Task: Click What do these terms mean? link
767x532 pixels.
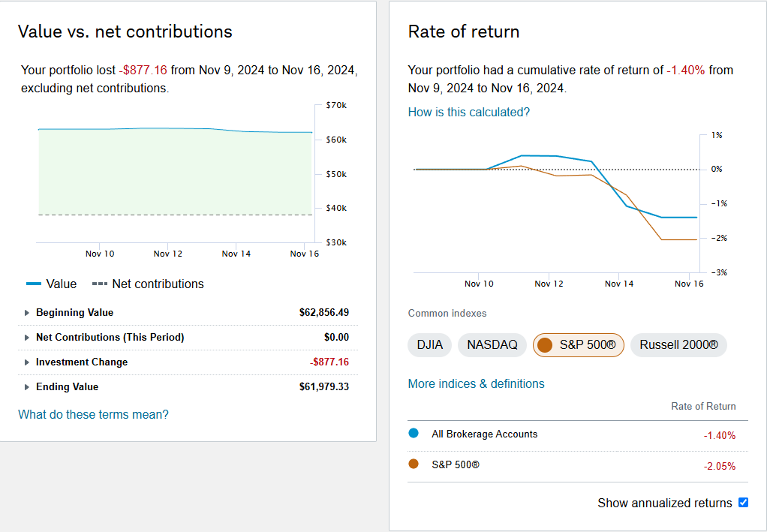Action: (93, 415)
